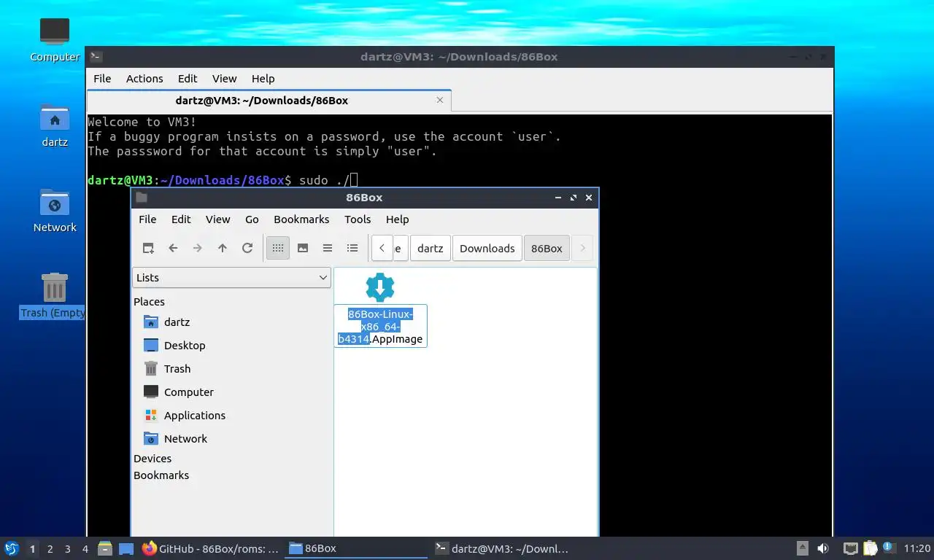Viewport: 934px width, 560px height.
Task: Go back in file manager toolbar
Action: click(x=173, y=248)
